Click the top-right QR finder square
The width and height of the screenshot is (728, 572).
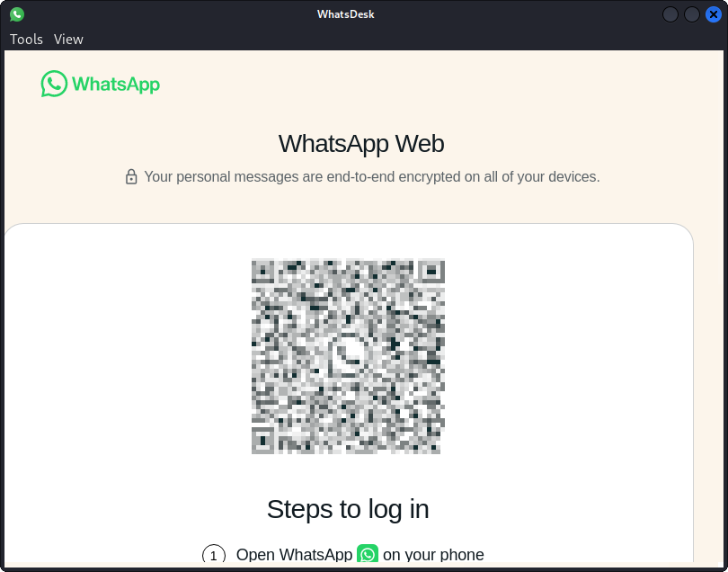tap(431, 272)
